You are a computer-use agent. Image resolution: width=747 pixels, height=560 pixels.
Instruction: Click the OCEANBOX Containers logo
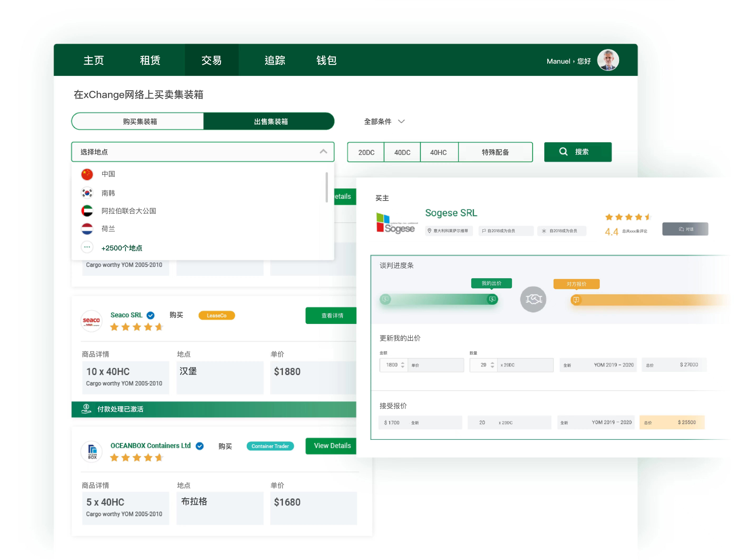[91, 452]
